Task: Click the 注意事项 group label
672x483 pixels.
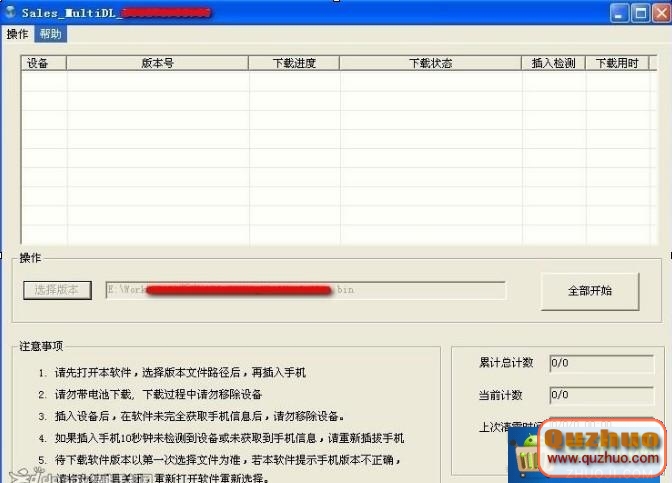Action: coord(41,346)
